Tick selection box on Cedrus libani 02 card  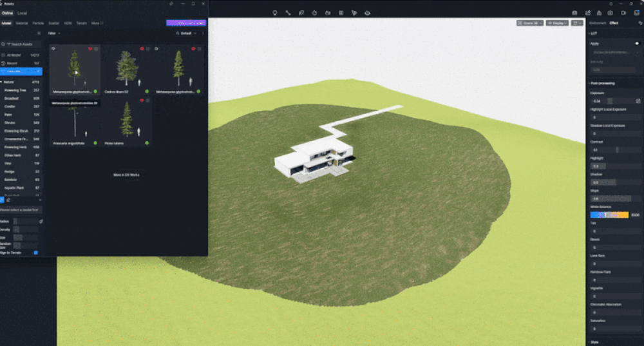[148, 49]
